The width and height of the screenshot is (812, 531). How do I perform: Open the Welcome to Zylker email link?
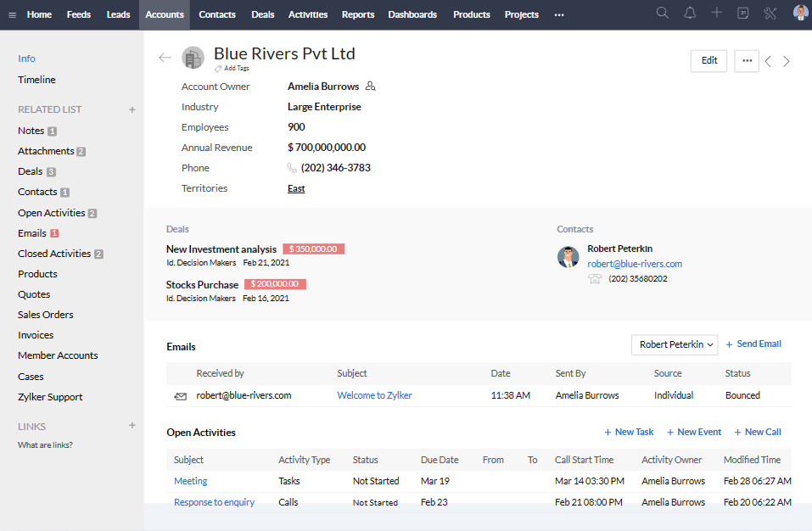click(x=374, y=395)
